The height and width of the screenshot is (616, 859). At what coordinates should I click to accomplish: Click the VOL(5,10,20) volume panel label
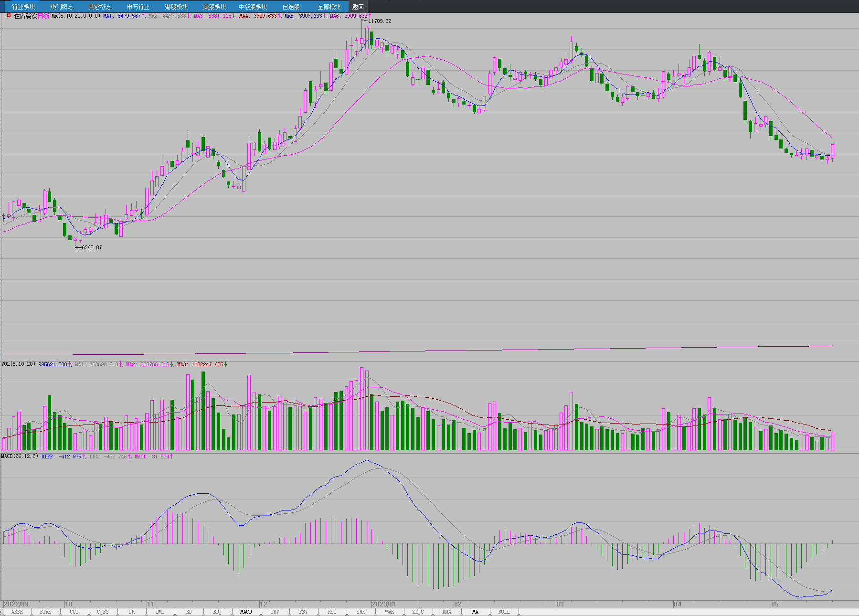(x=18, y=364)
